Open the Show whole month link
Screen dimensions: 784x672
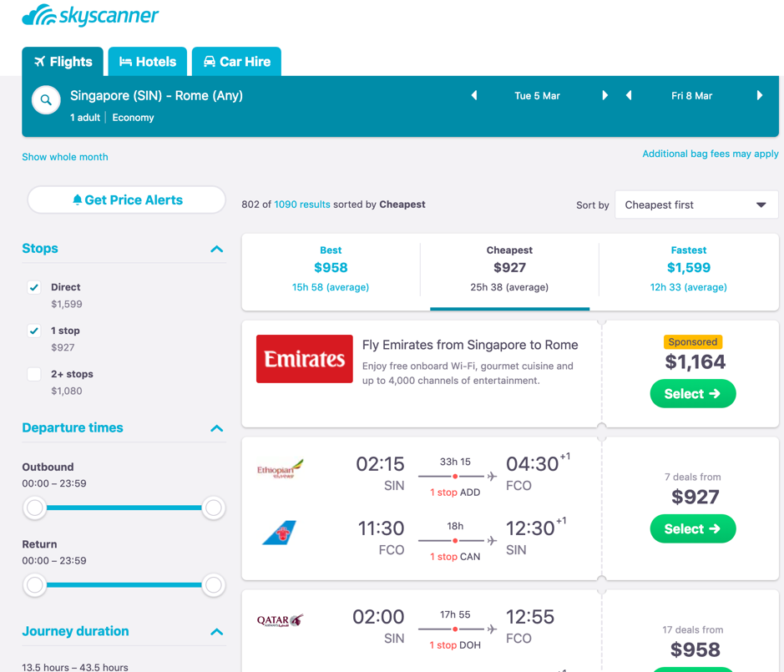click(x=65, y=157)
